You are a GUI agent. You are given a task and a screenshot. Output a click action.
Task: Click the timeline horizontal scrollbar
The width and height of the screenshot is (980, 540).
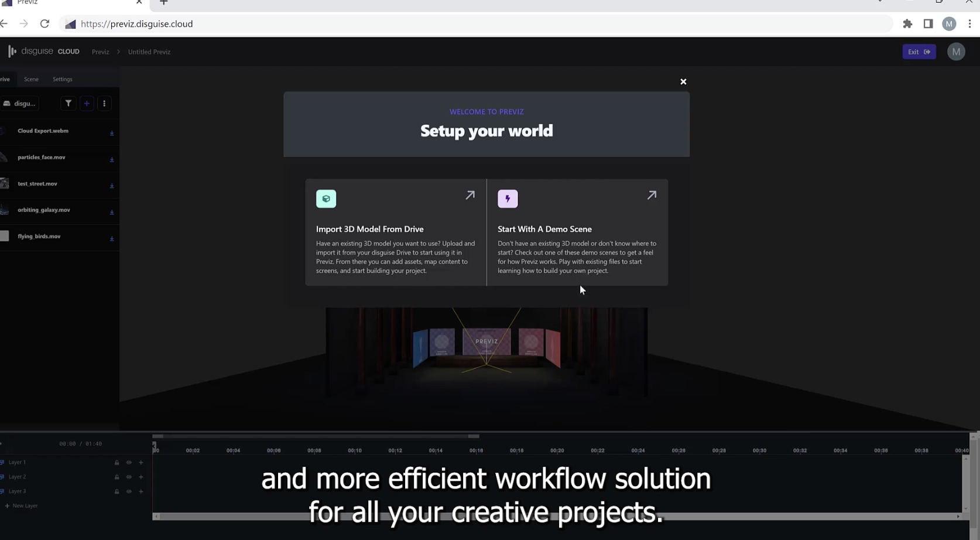pyautogui.click(x=557, y=516)
